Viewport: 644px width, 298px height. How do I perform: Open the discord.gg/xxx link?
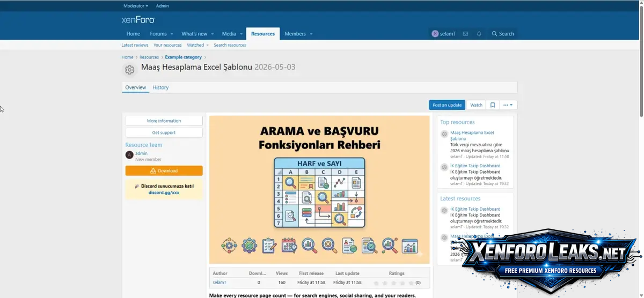pyautogui.click(x=164, y=192)
